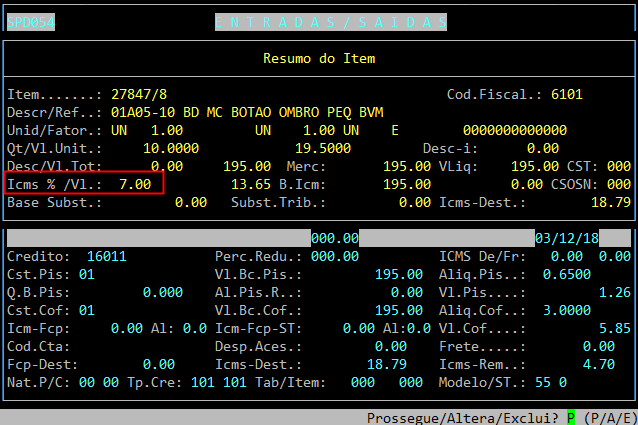Image resolution: width=638 pixels, height=425 pixels.
Task: Select the Prossegue/Altera/Exclui prompt input
Action: [x=571, y=416]
